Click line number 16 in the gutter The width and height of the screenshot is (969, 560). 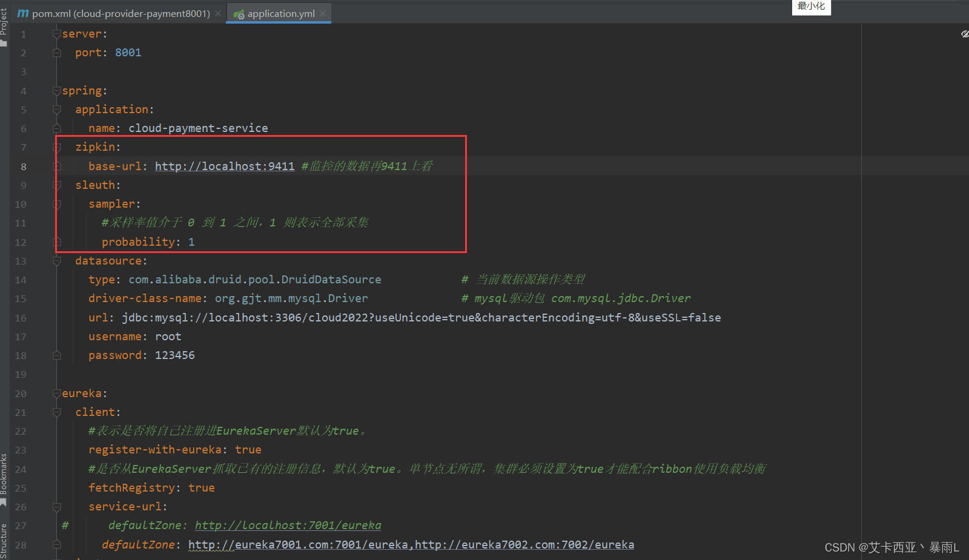[x=21, y=318]
